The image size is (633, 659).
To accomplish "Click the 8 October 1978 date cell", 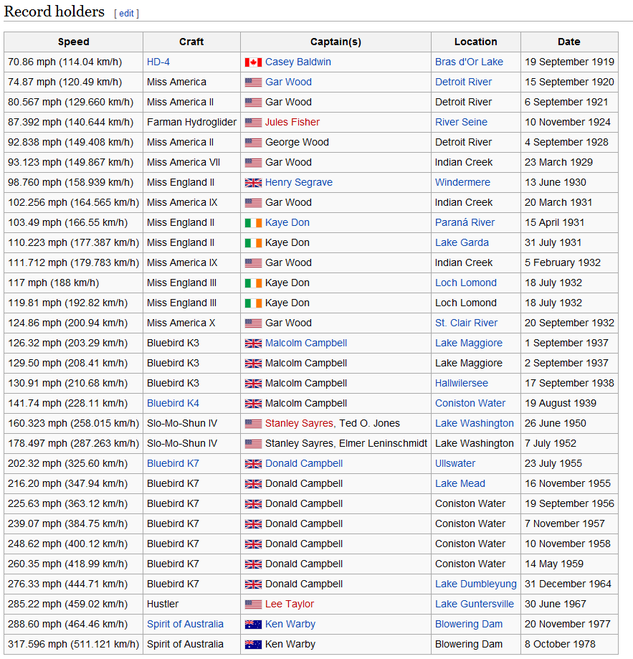I will (569, 644).
